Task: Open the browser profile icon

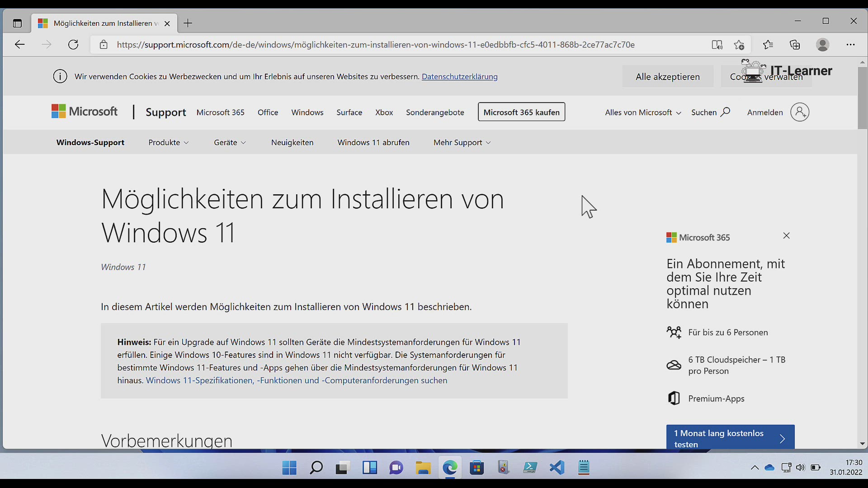Action: [823, 44]
